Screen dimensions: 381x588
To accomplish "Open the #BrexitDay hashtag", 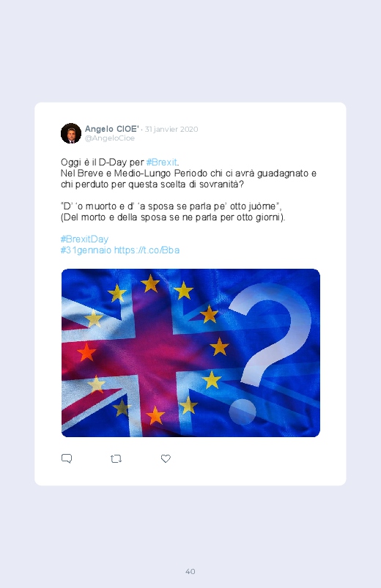I will click(84, 239).
